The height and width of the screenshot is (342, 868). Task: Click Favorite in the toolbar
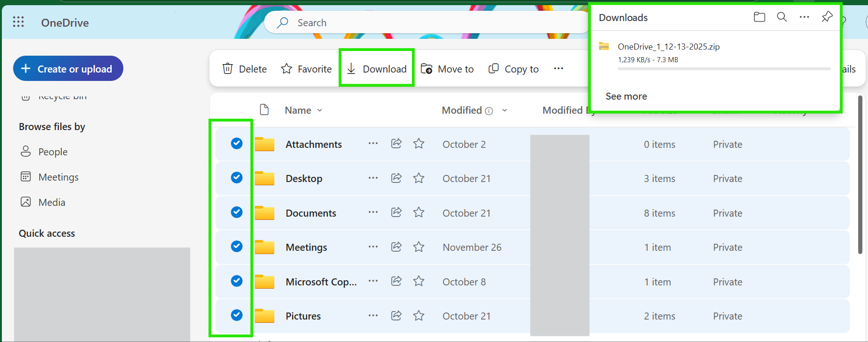pyautogui.click(x=306, y=69)
